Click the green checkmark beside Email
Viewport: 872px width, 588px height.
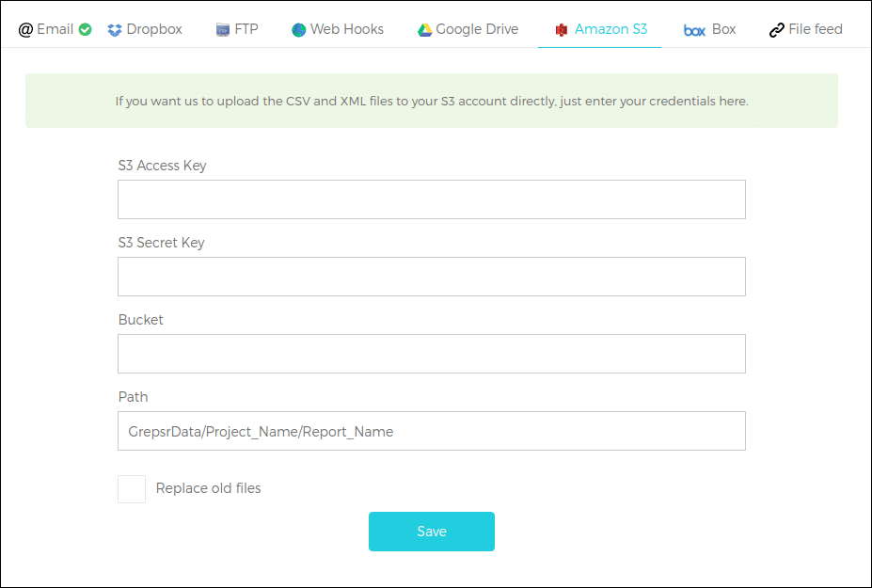click(85, 29)
